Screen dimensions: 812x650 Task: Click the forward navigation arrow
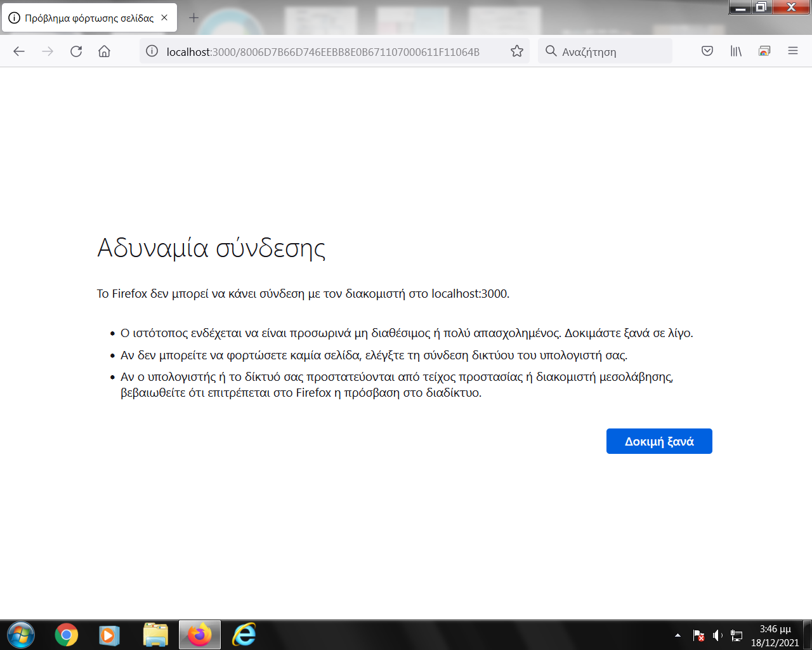pyautogui.click(x=48, y=51)
